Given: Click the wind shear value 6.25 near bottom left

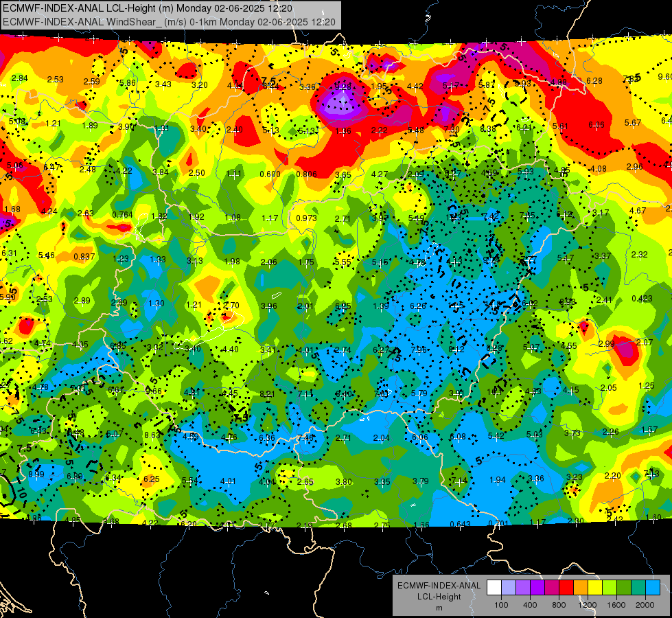Looking at the screenshot, I should pos(151,479).
